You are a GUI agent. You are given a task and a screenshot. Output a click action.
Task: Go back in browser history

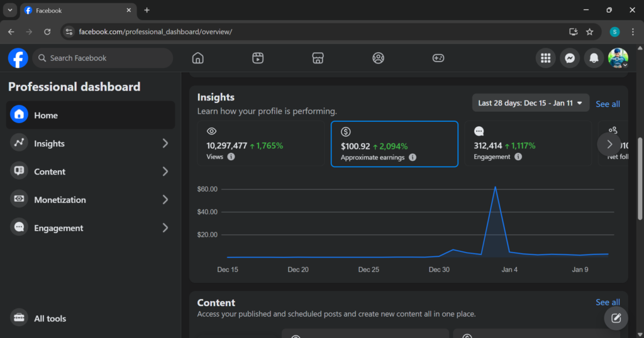11,31
